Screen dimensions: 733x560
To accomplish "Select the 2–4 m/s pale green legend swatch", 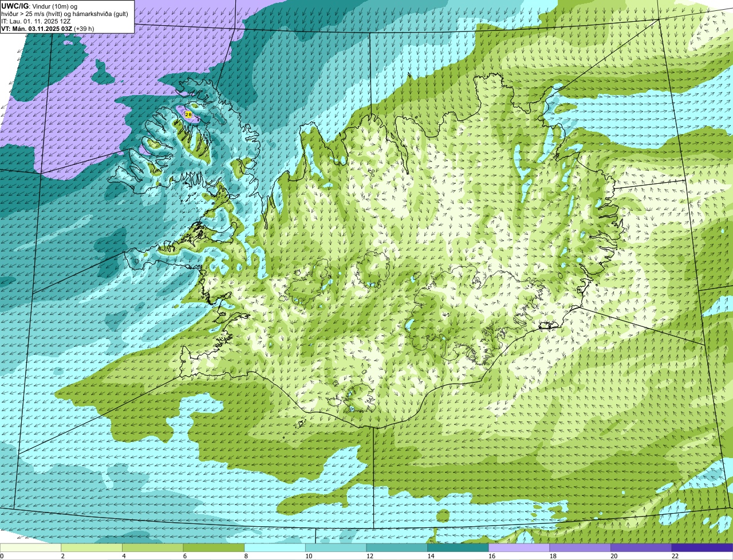I will tap(91, 548).
